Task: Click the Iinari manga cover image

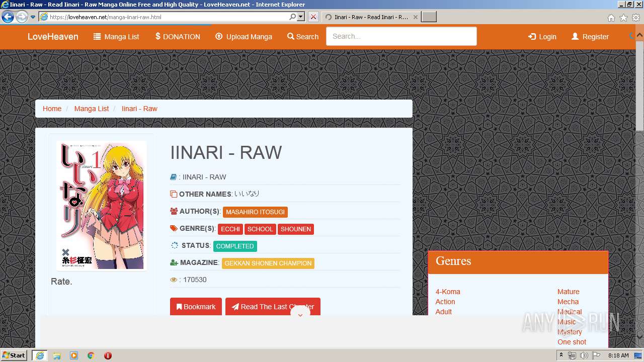Action: tap(101, 205)
